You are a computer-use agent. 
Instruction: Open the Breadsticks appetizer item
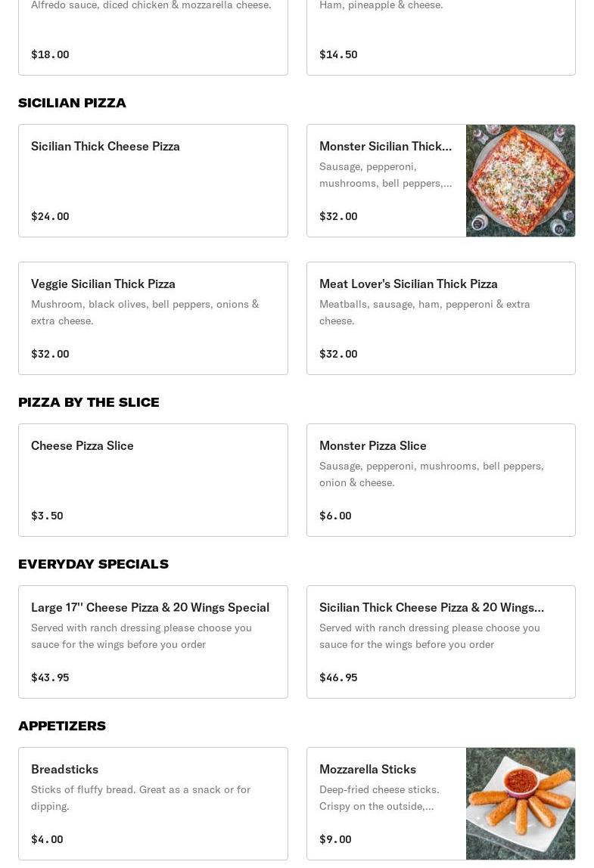click(x=153, y=804)
